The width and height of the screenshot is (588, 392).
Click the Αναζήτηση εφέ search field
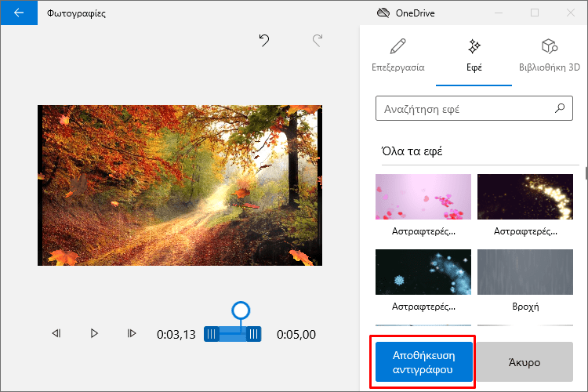474,108
